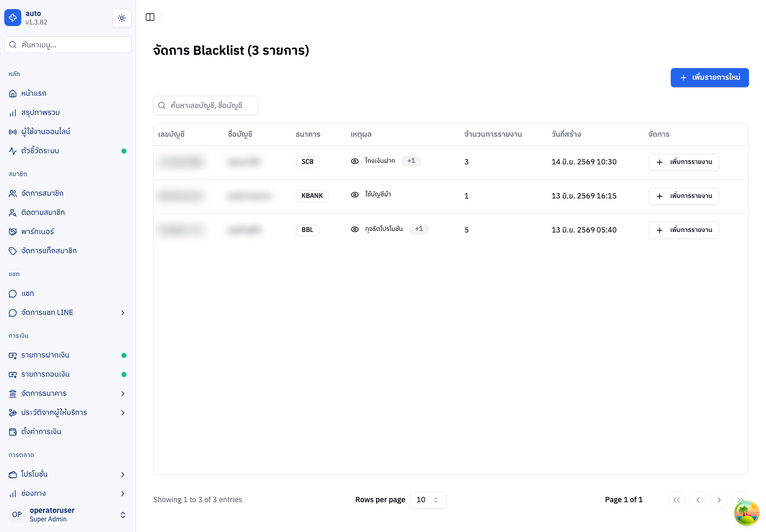This screenshot has width=766, height=532.
Task: Click the SCB bank badge
Action: pyautogui.click(x=307, y=162)
